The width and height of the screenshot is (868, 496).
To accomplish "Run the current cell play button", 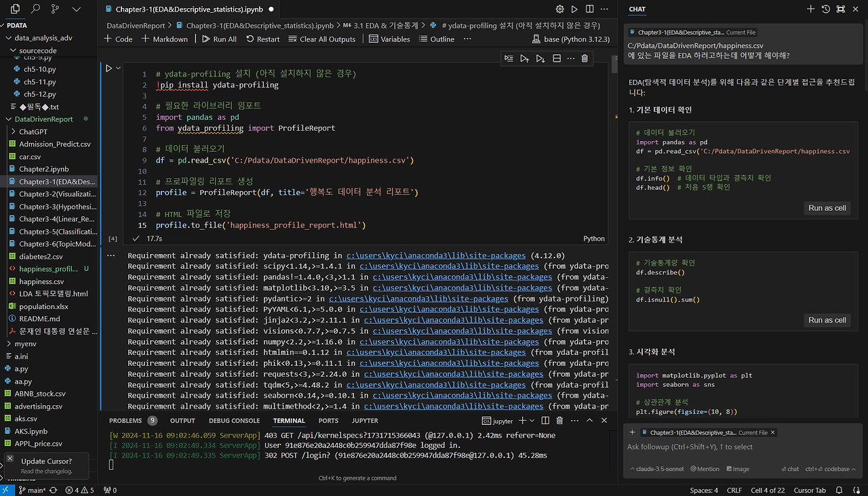I will [108, 68].
